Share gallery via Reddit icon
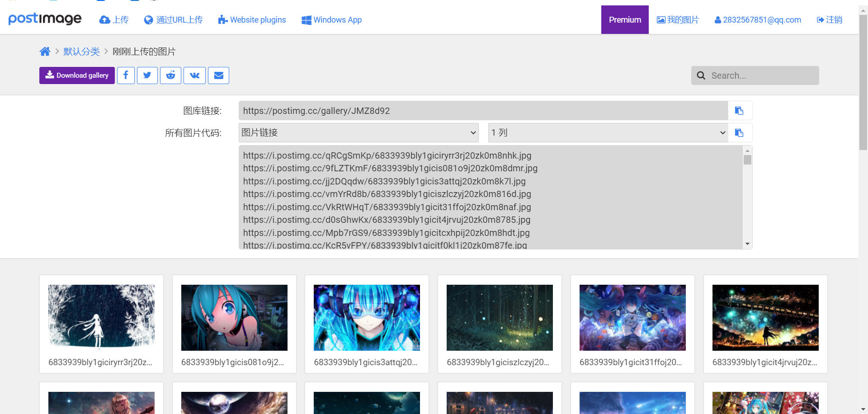The width and height of the screenshot is (868, 414). pos(170,75)
